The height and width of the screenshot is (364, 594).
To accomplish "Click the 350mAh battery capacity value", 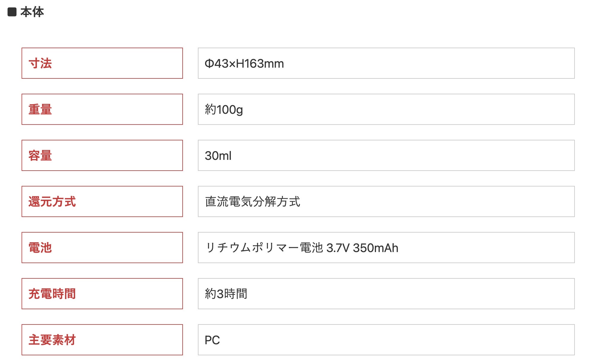I will tap(375, 248).
